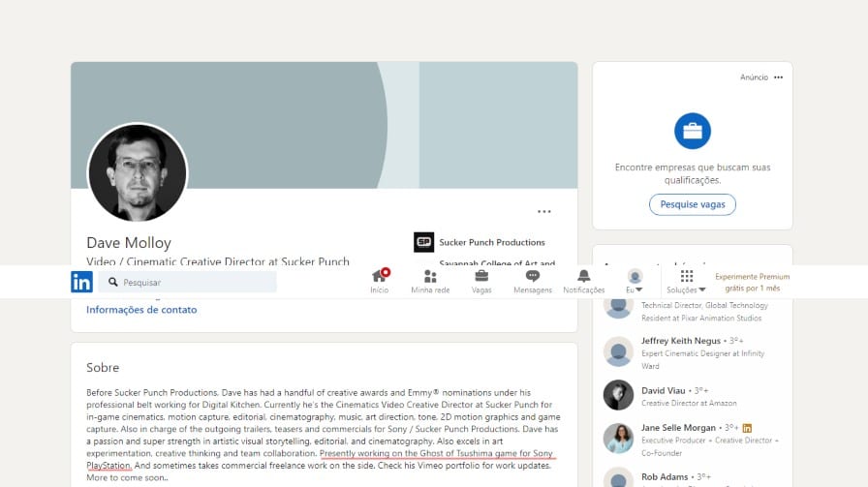
Task: Open the Anúncio three-dots options
Action: tap(778, 77)
